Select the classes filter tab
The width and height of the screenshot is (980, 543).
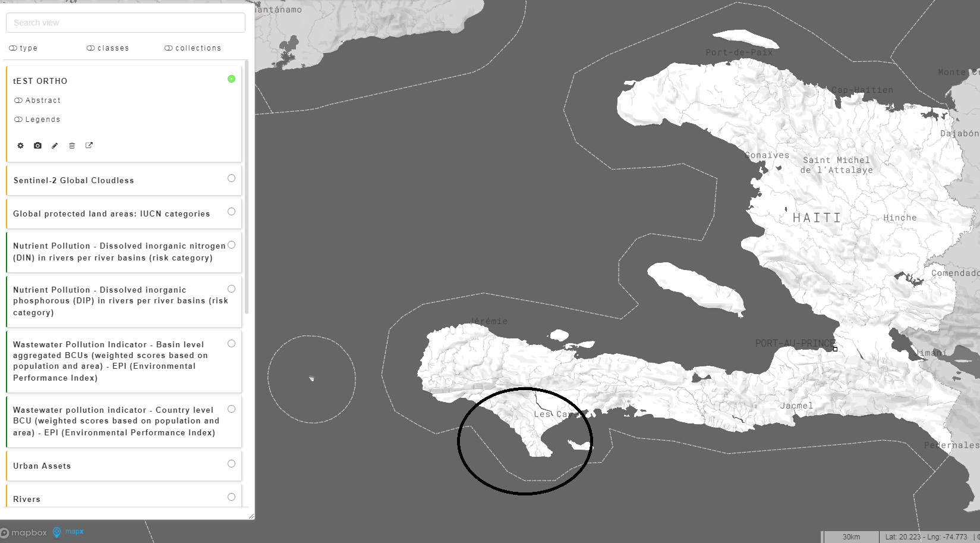tap(108, 48)
